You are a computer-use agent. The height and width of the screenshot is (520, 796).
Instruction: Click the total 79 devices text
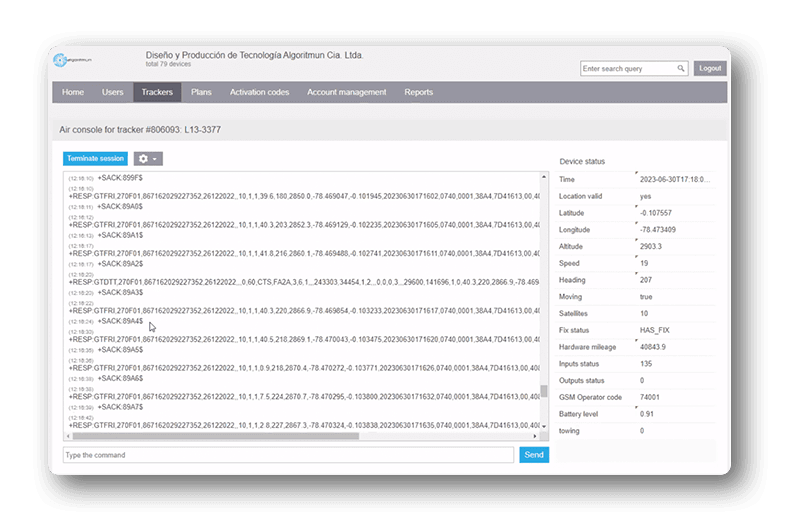168,64
